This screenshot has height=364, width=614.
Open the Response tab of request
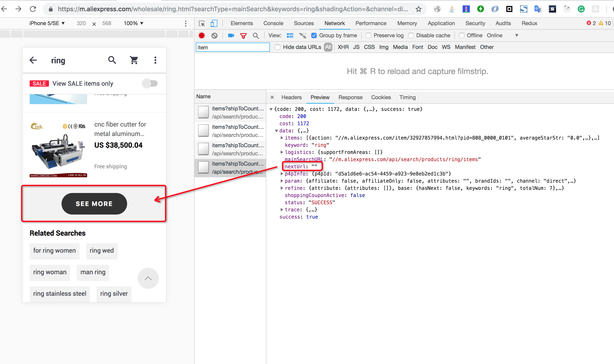pyautogui.click(x=350, y=97)
